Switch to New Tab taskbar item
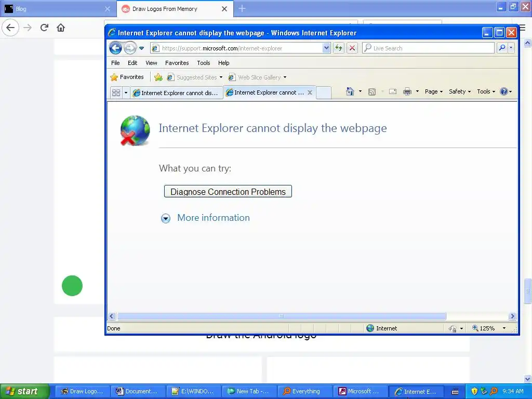 248,391
